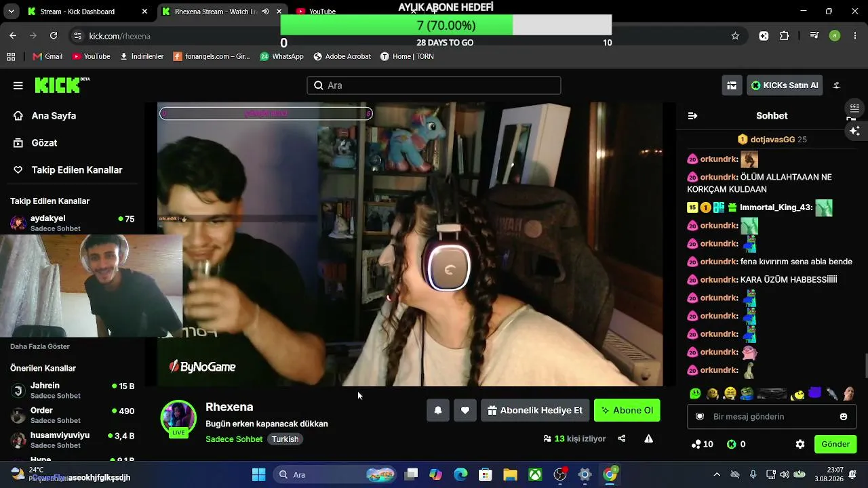
Task: Collapse the Sohbet chat panel
Action: click(x=692, y=116)
